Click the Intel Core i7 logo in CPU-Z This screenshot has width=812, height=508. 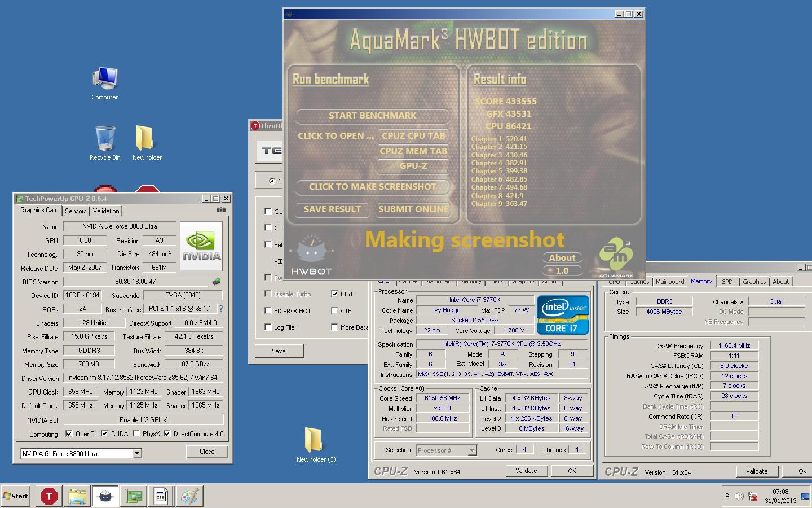tap(563, 315)
